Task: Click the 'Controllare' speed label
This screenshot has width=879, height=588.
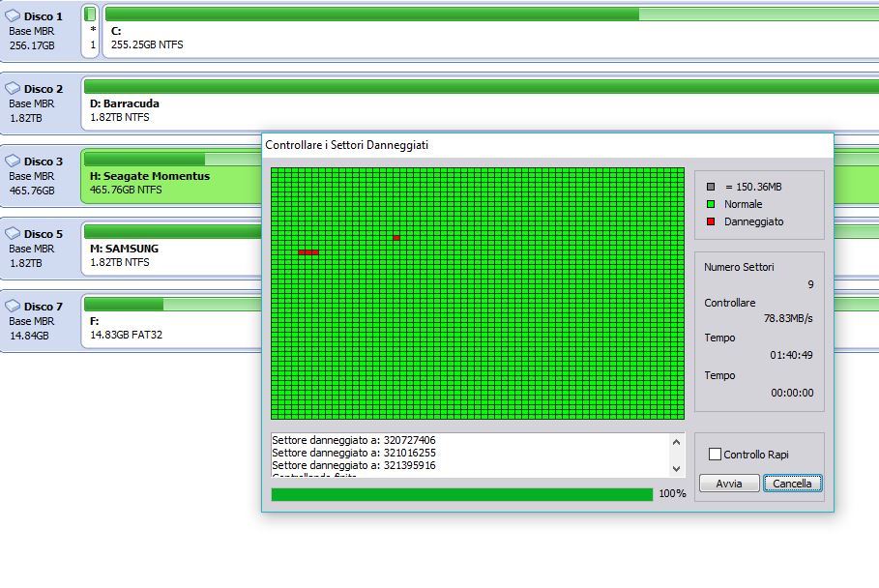Action: click(730, 303)
